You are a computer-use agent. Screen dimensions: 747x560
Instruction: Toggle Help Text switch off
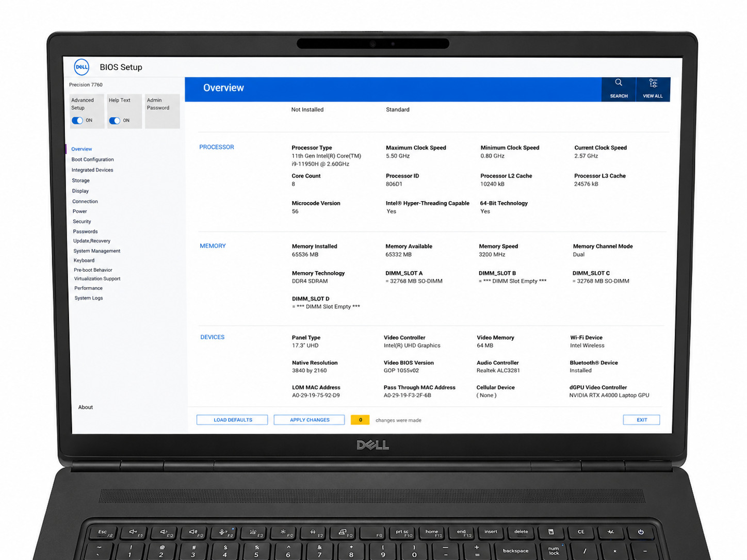tap(115, 121)
